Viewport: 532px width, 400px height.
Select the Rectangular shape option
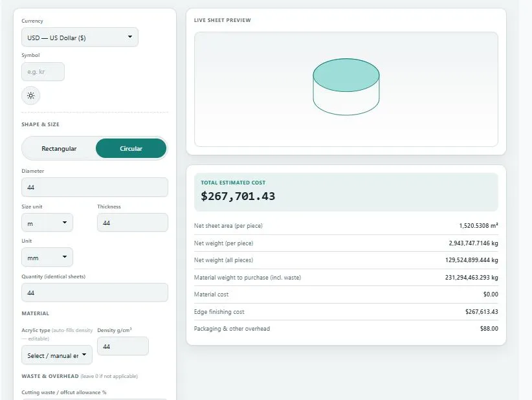click(59, 148)
